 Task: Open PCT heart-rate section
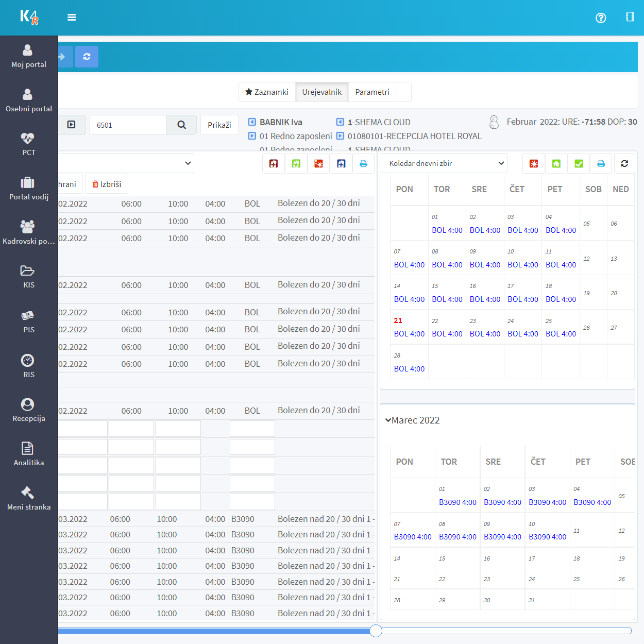pyautogui.click(x=29, y=145)
